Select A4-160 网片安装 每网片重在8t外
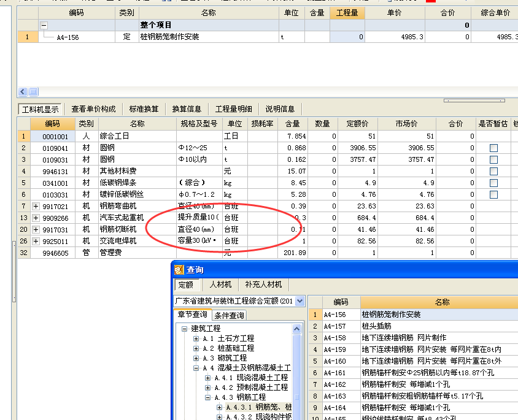518x420 pixels. coord(414,361)
